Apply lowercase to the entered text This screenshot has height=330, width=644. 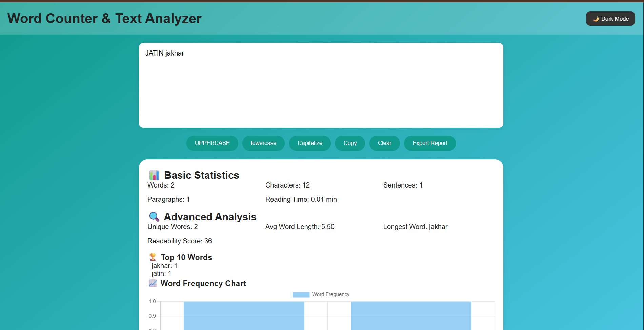click(x=263, y=143)
